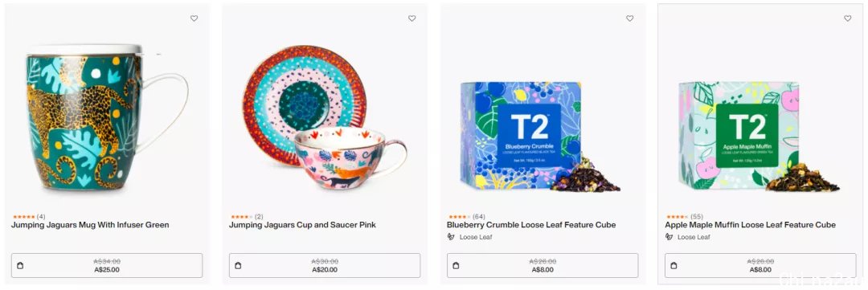
Task: Open Jumping Jaguars Cup and Saucer Pink title
Action: pyautogui.click(x=302, y=225)
